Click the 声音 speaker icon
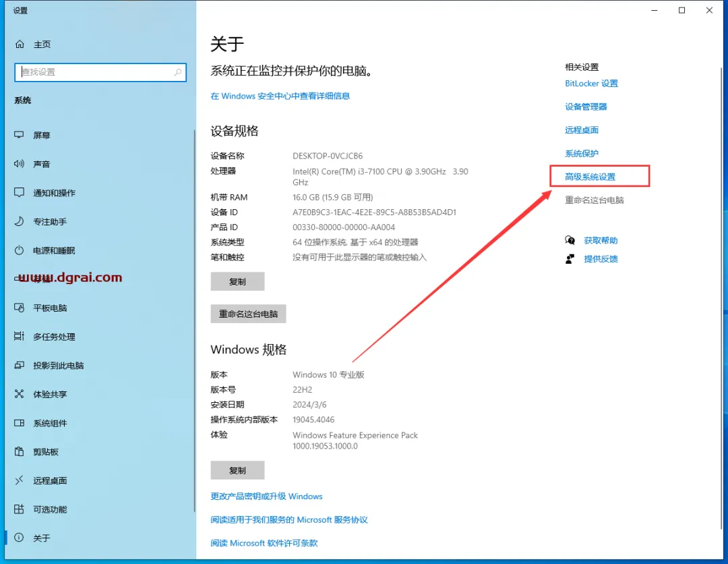 pos(19,163)
